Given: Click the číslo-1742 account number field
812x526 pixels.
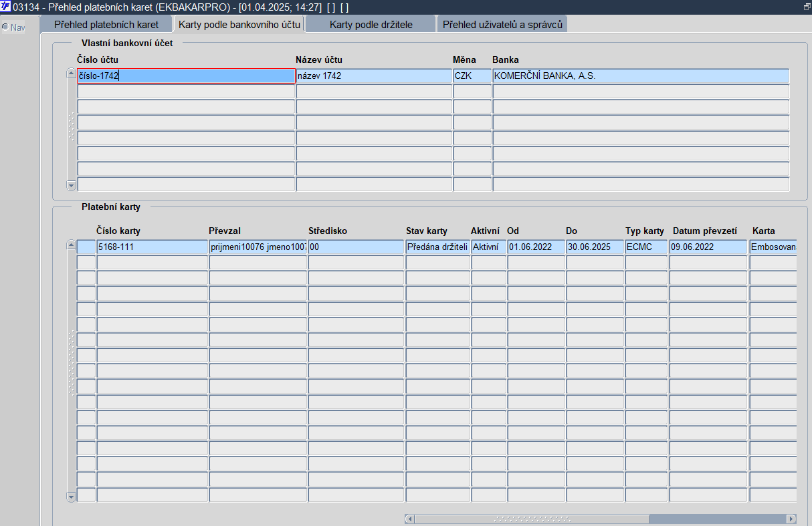Looking at the screenshot, I should (186, 76).
